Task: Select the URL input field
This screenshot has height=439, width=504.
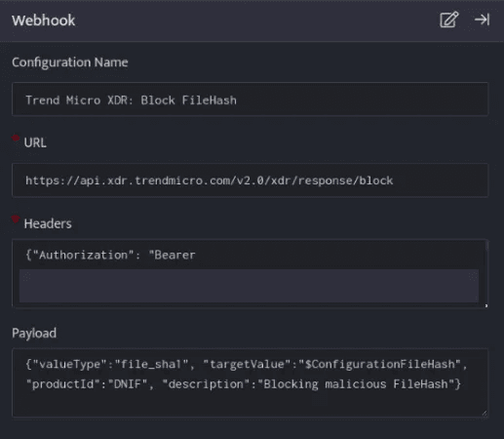Action: coord(250,180)
